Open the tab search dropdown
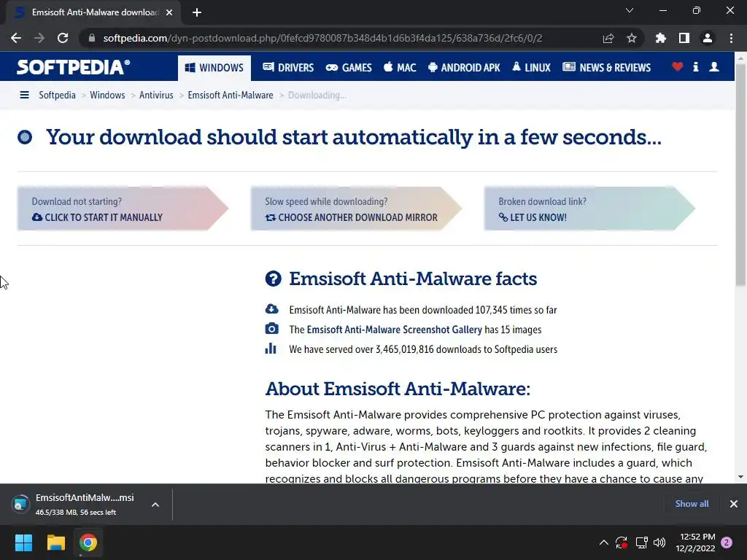Image resolution: width=747 pixels, height=560 pixels. click(x=630, y=10)
